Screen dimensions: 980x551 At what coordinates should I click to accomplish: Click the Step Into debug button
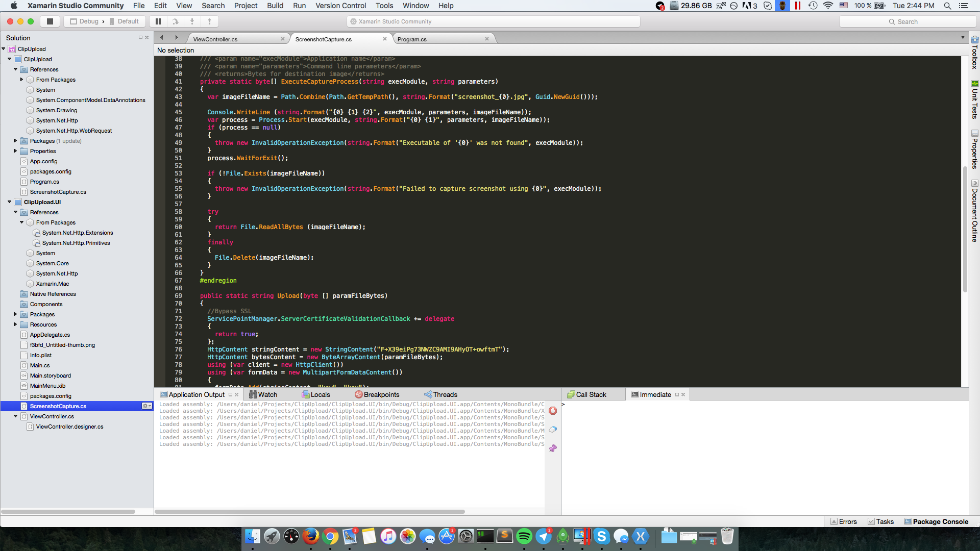[x=192, y=21]
